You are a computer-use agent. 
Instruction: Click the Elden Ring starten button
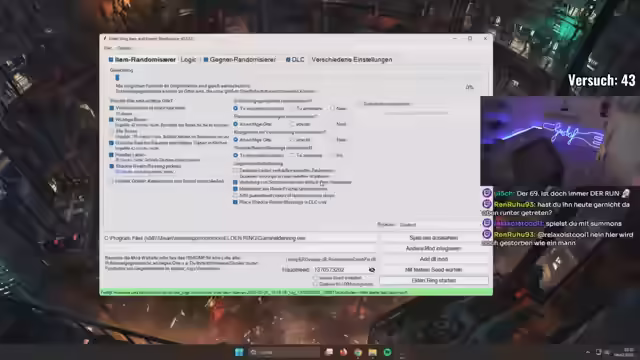[433, 280]
